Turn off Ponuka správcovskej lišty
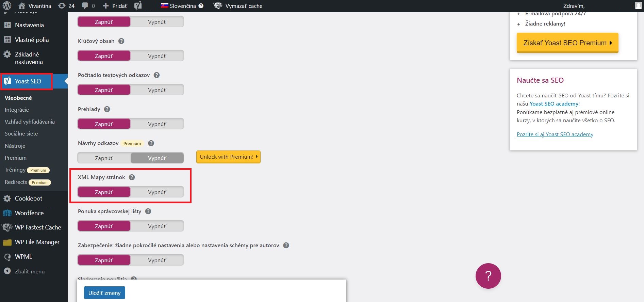 tap(157, 226)
